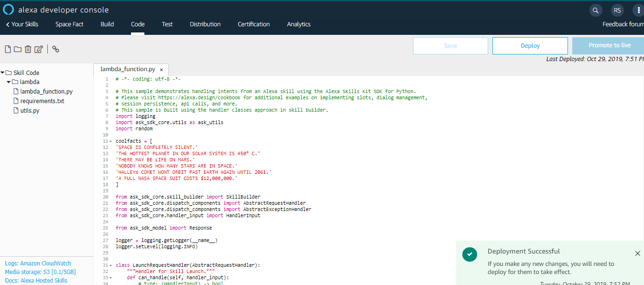
Task: Deploy the skill code
Action: [530, 45]
